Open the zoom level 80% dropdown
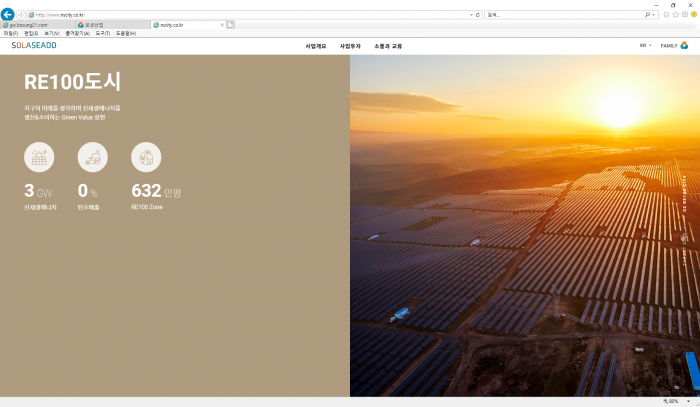 coord(688,401)
